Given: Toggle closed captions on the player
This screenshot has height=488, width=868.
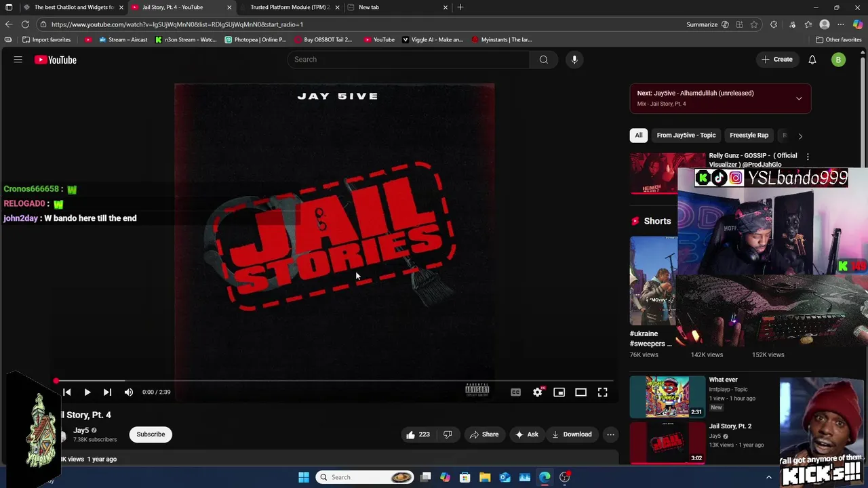Looking at the screenshot, I should point(516,392).
